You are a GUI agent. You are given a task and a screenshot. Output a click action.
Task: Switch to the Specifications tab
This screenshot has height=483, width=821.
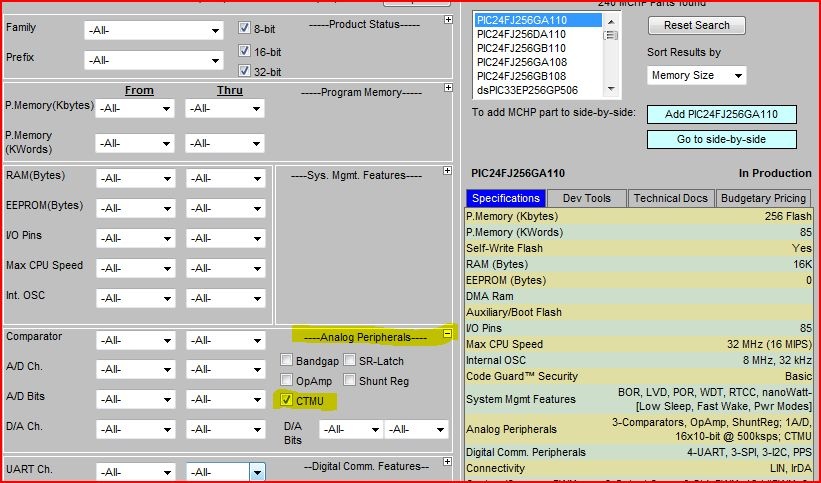click(x=506, y=198)
